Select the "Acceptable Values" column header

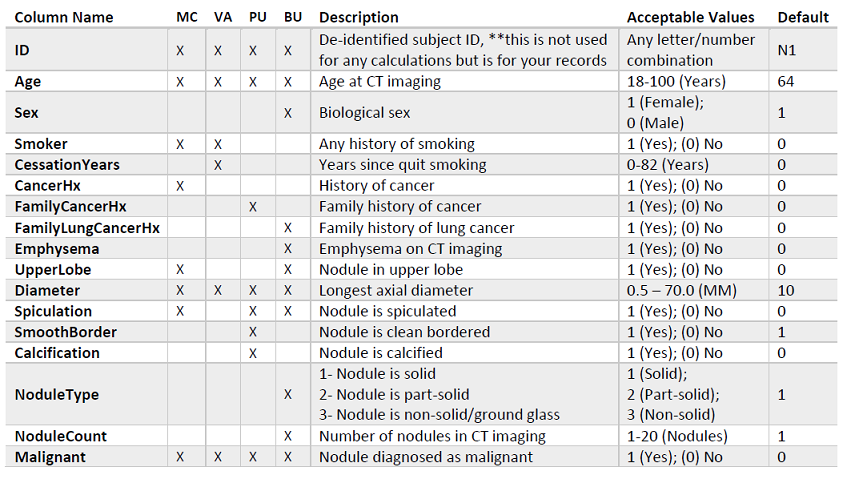[x=692, y=17]
